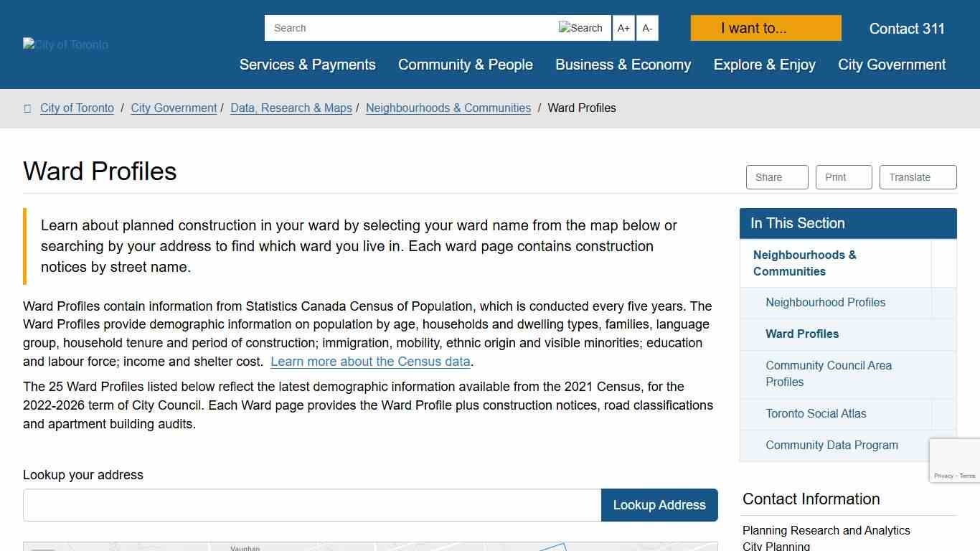Click the Lookup your address input field
This screenshot has width=980, height=551.
pos(312,505)
